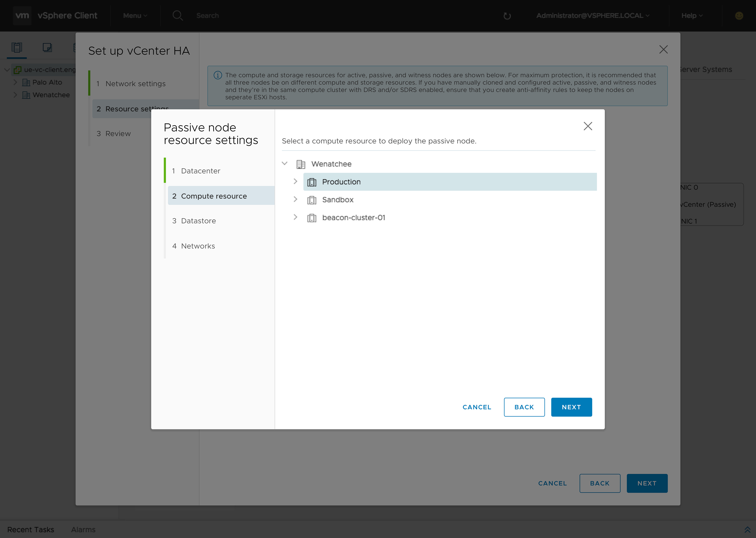Screen dimensions: 756x538
Task: Click Palo Alto datacenter icon in navigator
Action: [x=26, y=83]
